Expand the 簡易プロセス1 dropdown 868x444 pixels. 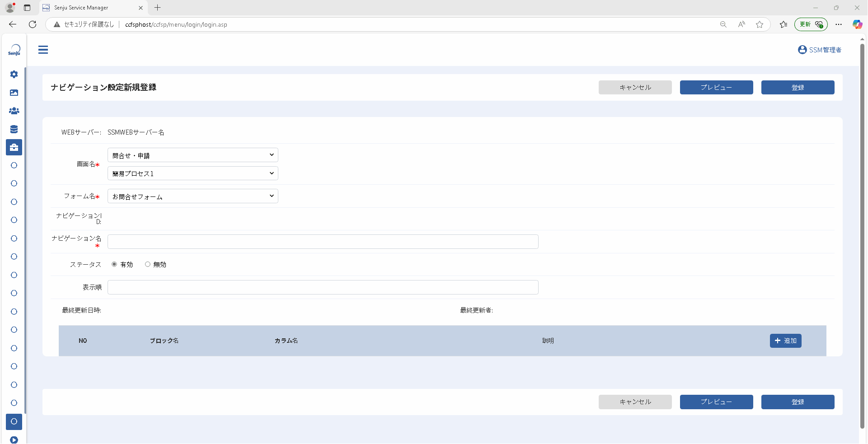(x=193, y=173)
